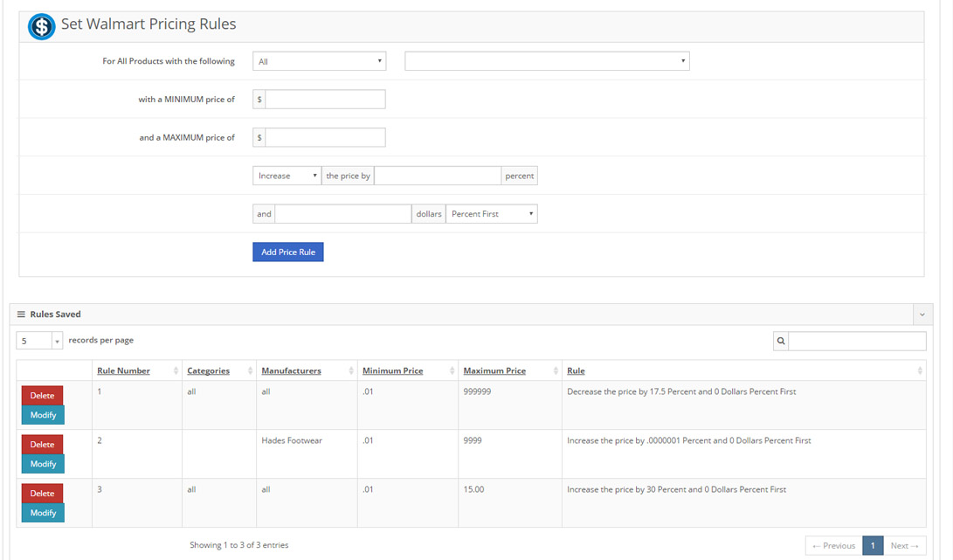
Task: Click the Rules Saved search box
Action: pos(857,341)
